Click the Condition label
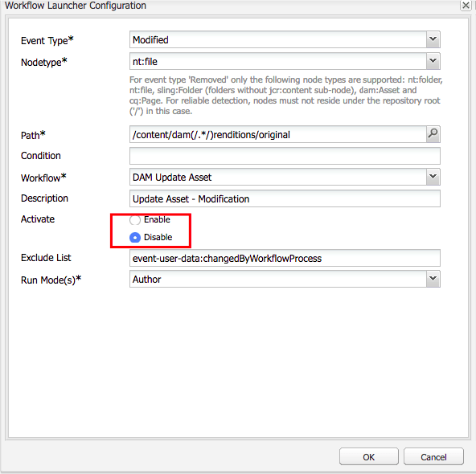This screenshot has width=476, height=474. point(41,156)
